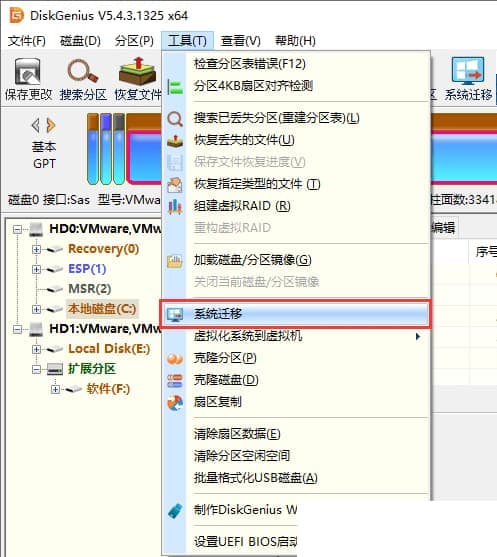This screenshot has height=557, width=497.
Task: Select highlighted 系统迁移 menu item
Action: click(296, 314)
